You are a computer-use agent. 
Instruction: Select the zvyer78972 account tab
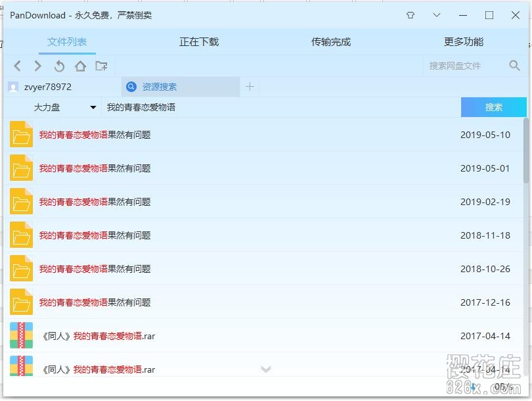pos(63,87)
